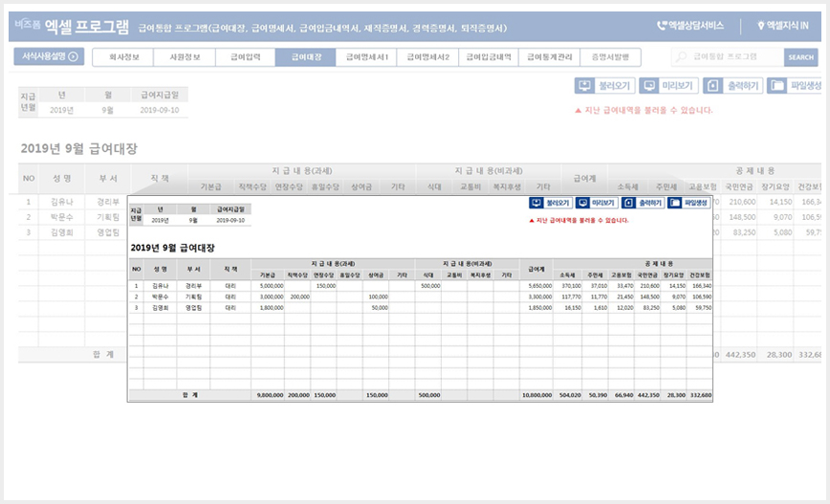This screenshot has width=830, height=504.
Task: Switch to 급여입력 tab
Action: (246, 57)
